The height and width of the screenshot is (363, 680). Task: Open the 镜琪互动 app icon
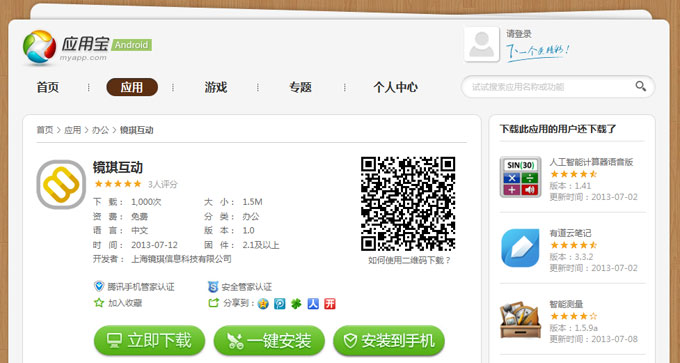(x=61, y=184)
